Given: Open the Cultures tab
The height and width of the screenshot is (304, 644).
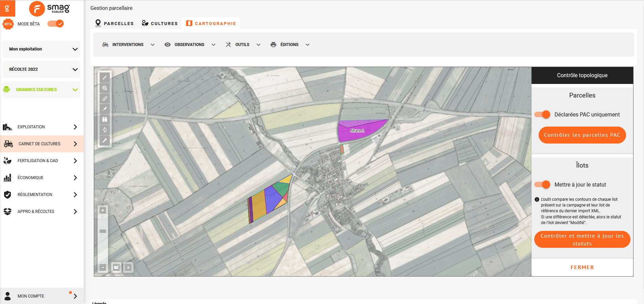Looking at the screenshot, I should pyautogui.click(x=160, y=23).
